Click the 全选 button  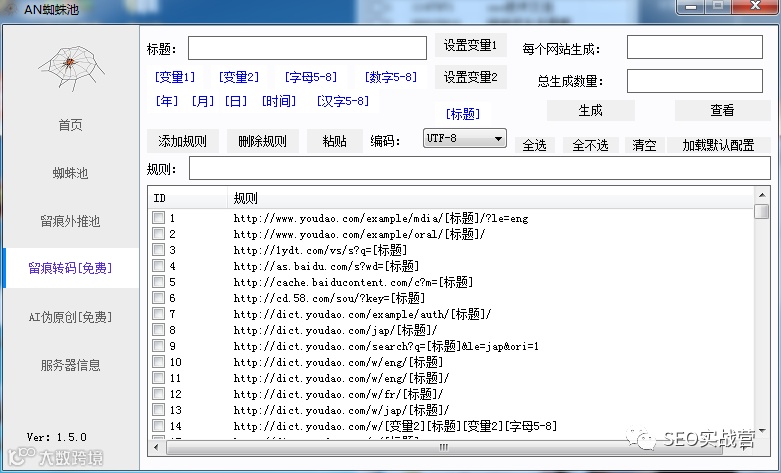[534, 145]
